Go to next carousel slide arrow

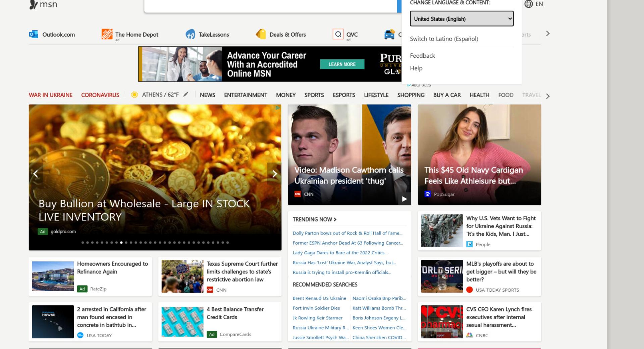pyautogui.click(x=274, y=173)
